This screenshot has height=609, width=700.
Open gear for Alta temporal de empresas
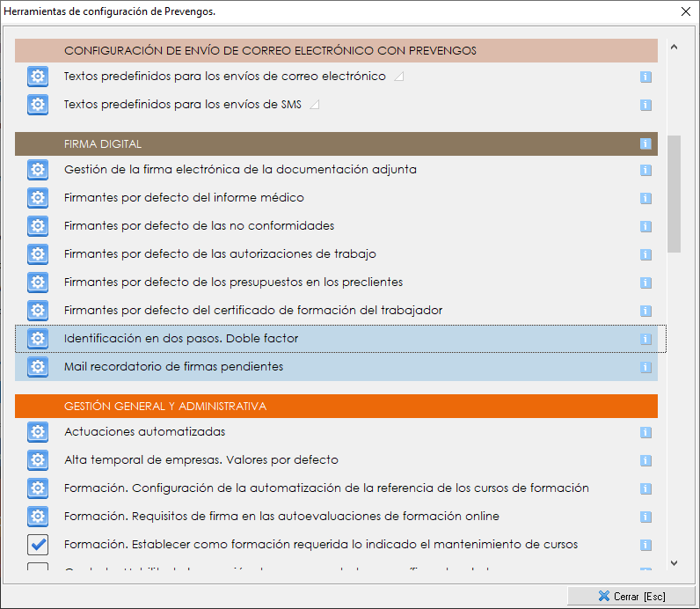pyautogui.click(x=37, y=460)
